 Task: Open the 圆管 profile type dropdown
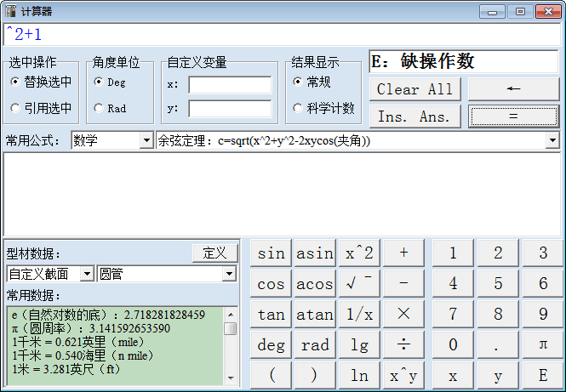[x=228, y=274]
